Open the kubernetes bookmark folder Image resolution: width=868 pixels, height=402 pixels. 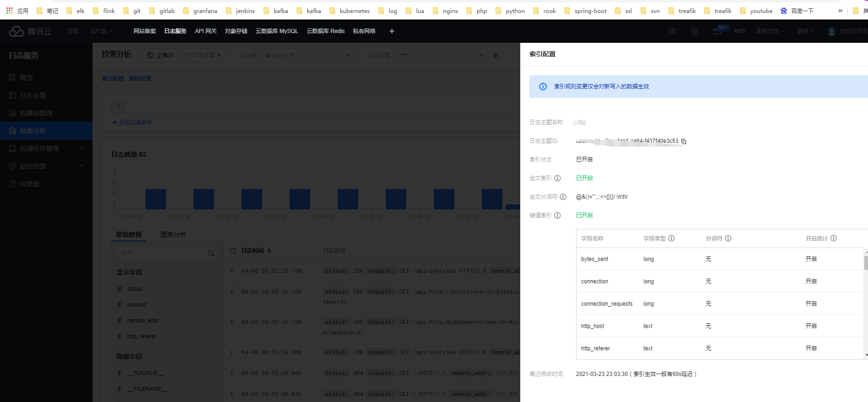pyautogui.click(x=349, y=11)
